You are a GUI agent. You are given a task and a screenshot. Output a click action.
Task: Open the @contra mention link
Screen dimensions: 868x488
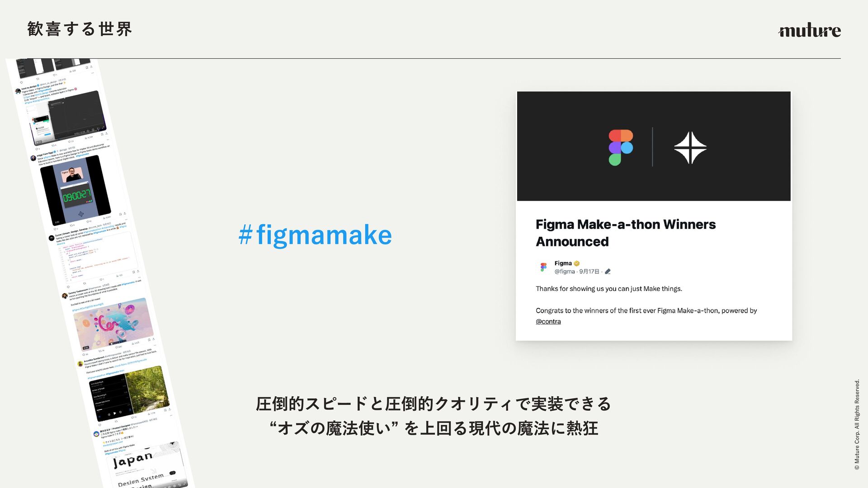click(x=548, y=322)
